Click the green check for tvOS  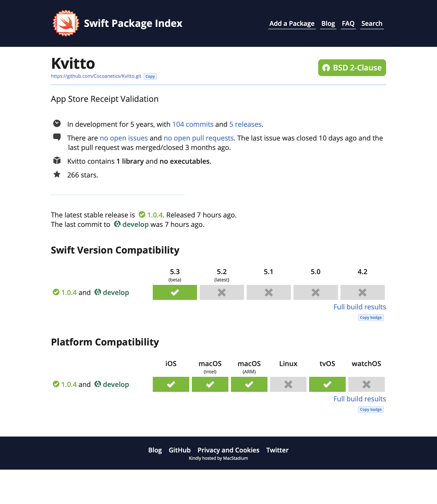click(327, 384)
